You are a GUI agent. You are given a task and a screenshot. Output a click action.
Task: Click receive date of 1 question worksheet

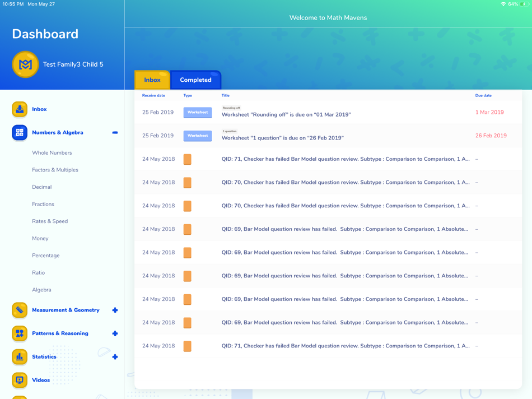158,136
